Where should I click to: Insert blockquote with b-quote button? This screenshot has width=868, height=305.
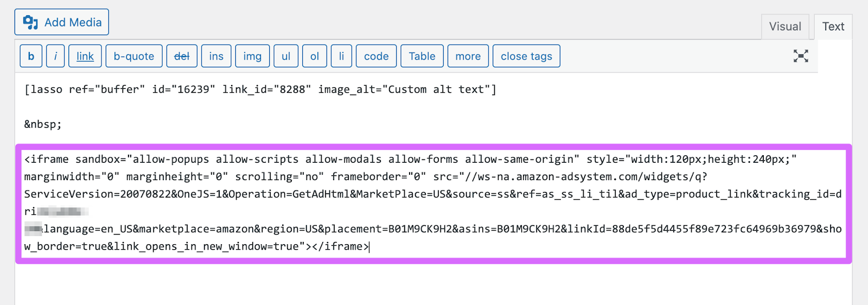134,56
